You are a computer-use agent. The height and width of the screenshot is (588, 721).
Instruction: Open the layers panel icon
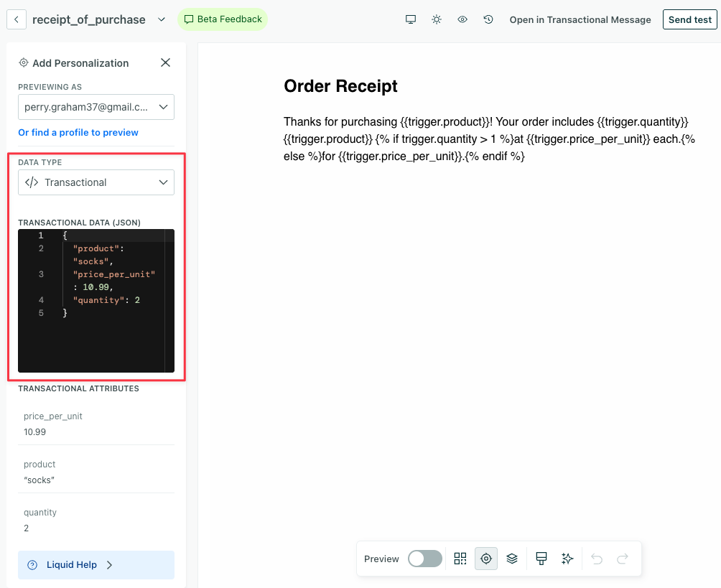coord(512,558)
